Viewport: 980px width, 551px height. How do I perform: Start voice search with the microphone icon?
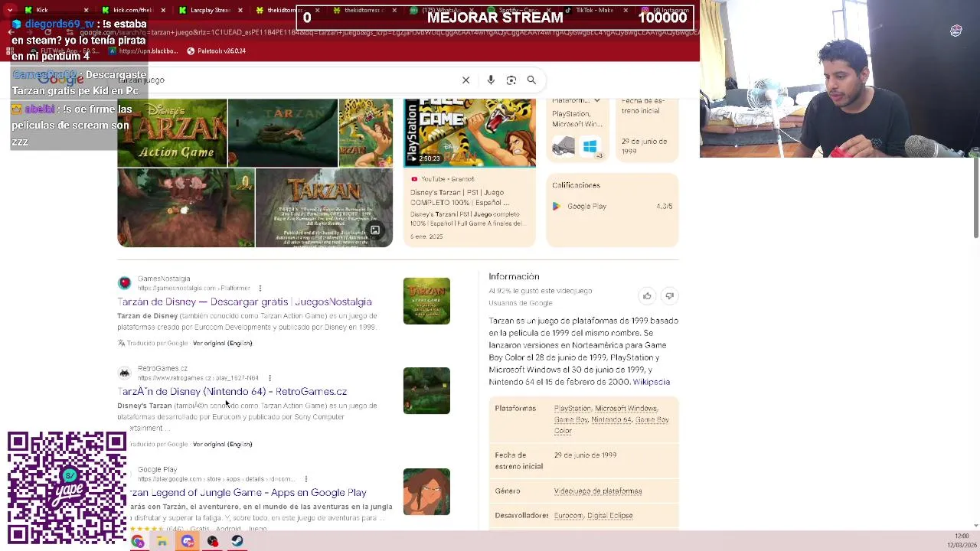[491, 80]
